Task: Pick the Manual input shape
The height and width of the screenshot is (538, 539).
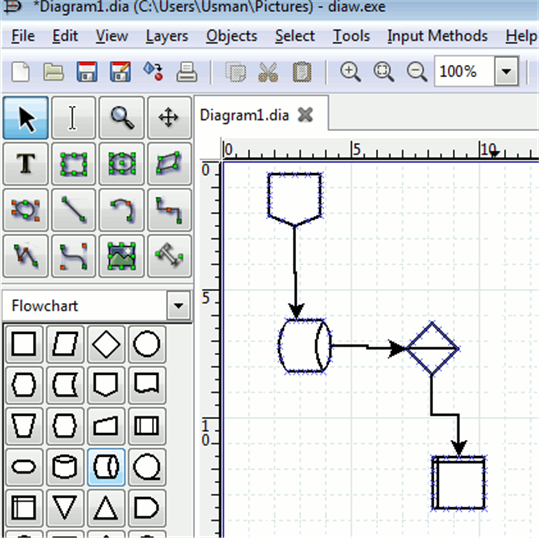Action: pos(106,426)
